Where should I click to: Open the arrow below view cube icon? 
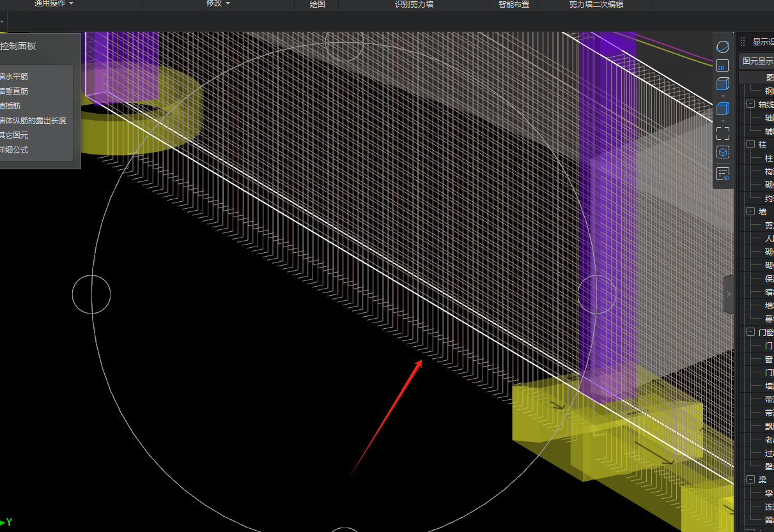click(723, 96)
